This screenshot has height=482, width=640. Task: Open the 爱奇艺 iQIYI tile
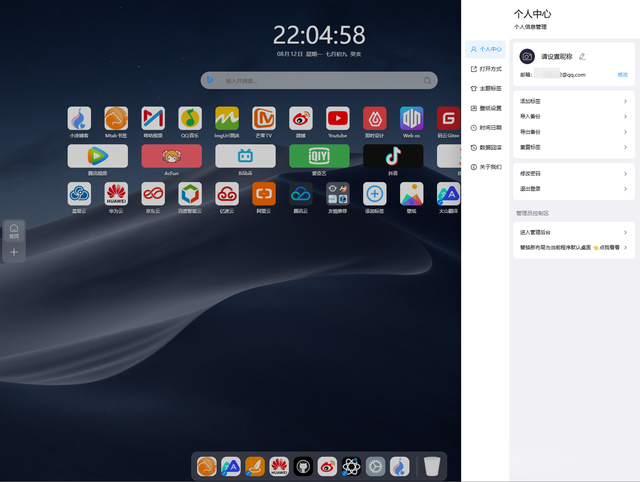coord(319,156)
